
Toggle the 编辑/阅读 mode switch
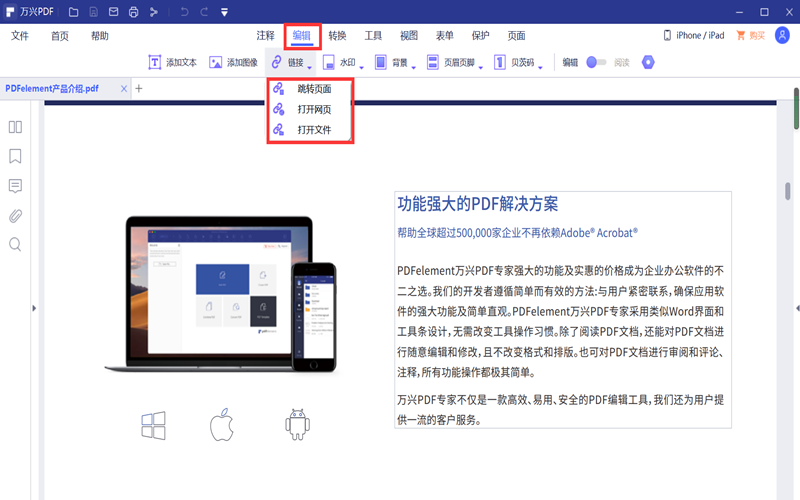click(596, 62)
